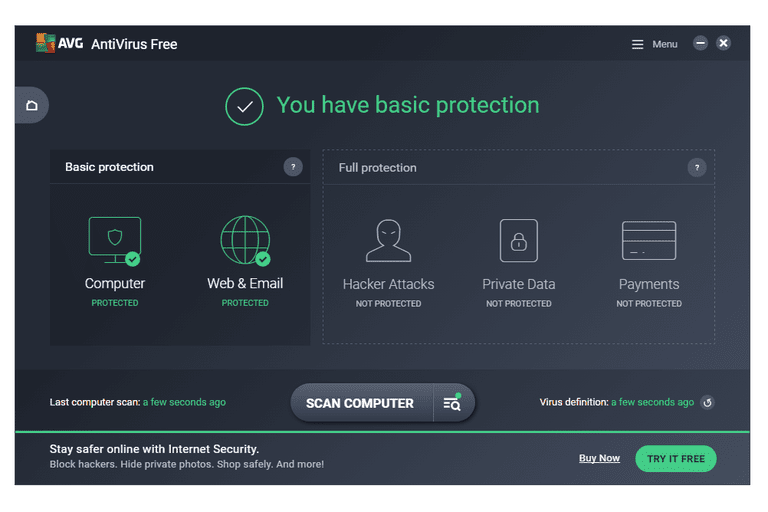Image resolution: width=768 pixels, height=512 pixels.
Task: Click virus definition 'a few seconds ago'
Action: coord(652,402)
